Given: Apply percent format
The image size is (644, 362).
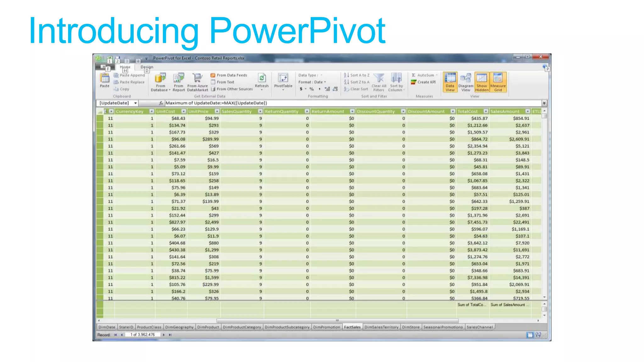Looking at the screenshot, I should point(312,89).
